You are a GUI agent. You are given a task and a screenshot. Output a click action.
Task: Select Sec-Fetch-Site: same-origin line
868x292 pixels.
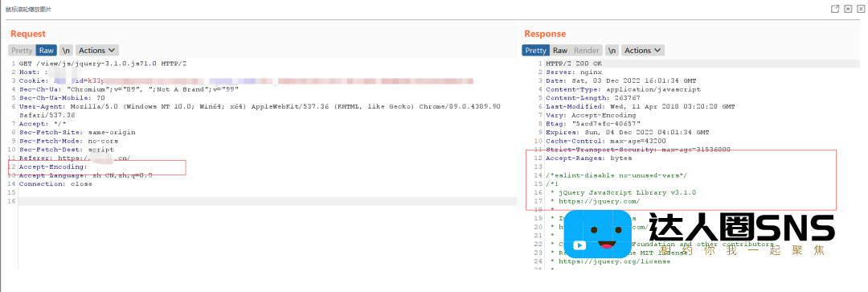point(77,133)
